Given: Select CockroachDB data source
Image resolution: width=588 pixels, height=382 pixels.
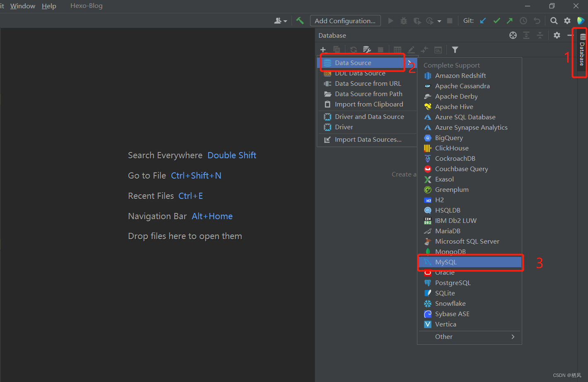Looking at the screenshot, I should click(470, 158).
